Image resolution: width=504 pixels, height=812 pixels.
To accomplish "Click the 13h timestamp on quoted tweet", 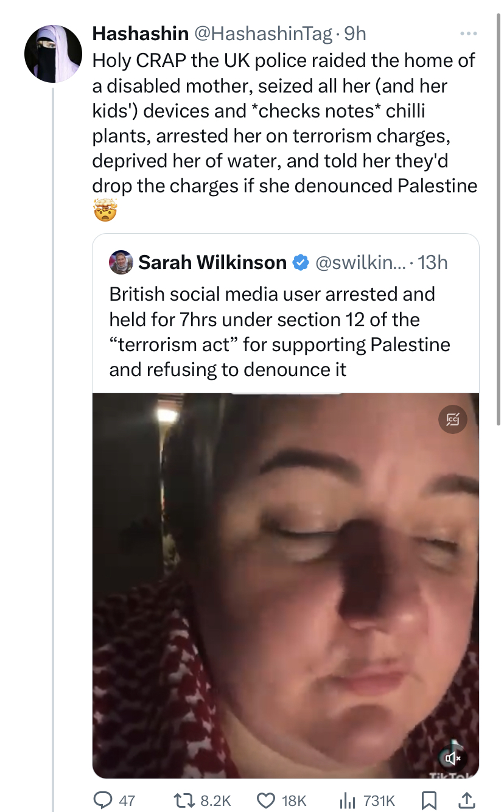I will pos(433,262).
